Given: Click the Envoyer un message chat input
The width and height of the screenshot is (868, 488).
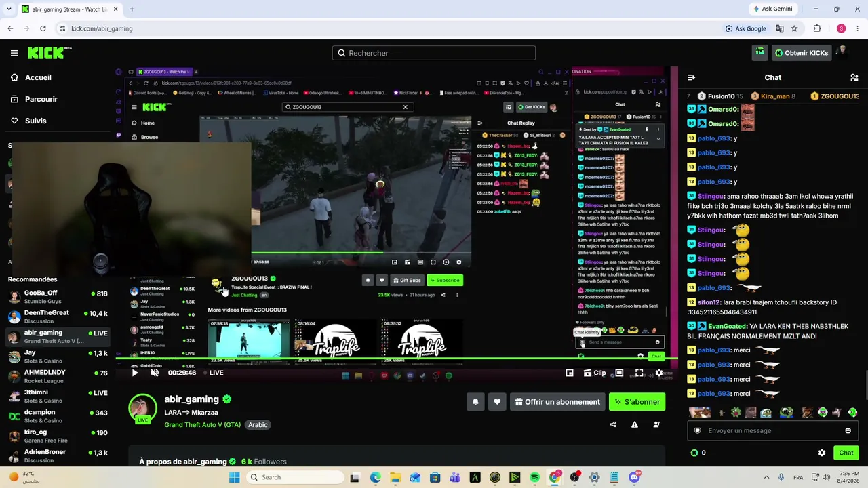Looking at the screenshot, I should coord(773,430).
